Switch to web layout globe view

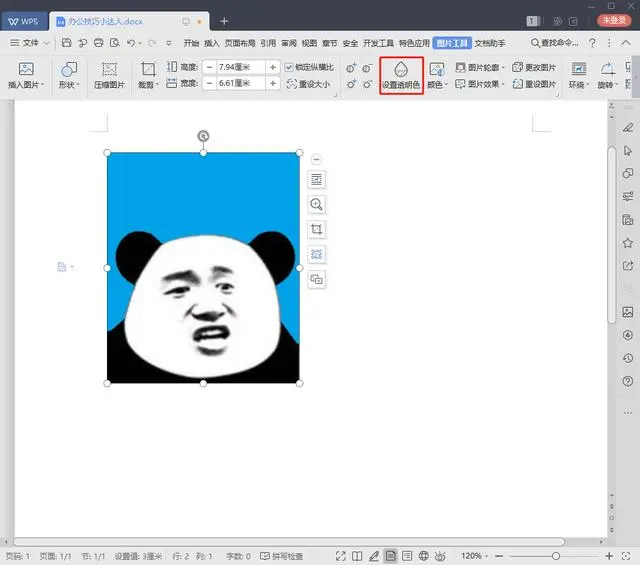click(424, 556)
